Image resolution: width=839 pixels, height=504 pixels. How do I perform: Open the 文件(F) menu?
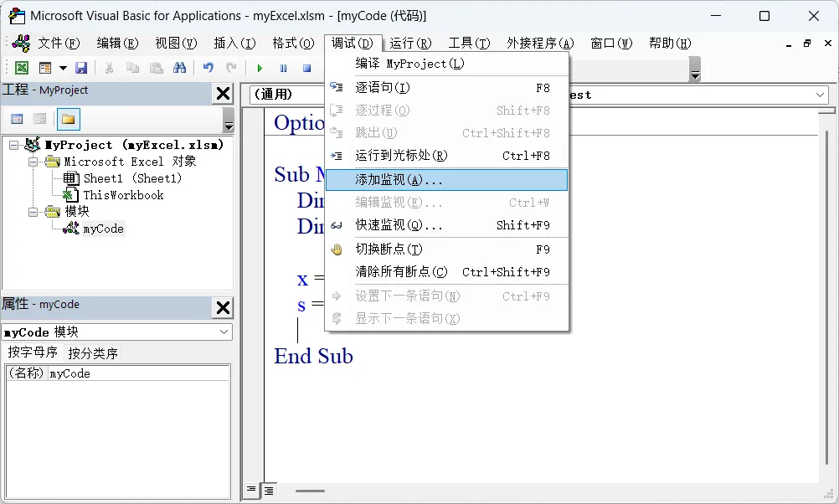pyautogui.click(x=59, y=43)
